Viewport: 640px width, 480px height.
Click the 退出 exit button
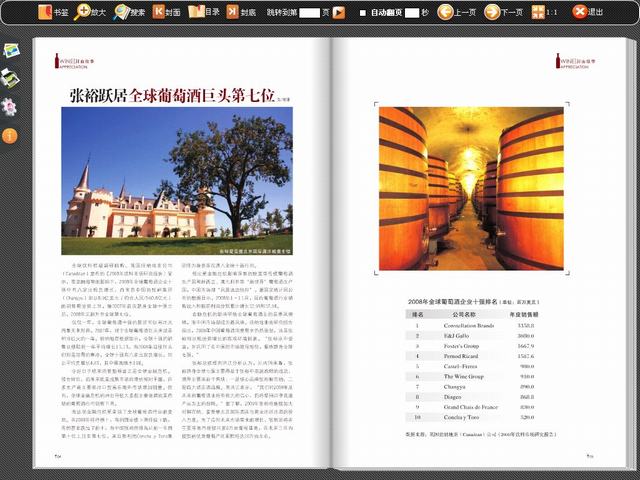point(587,12)
